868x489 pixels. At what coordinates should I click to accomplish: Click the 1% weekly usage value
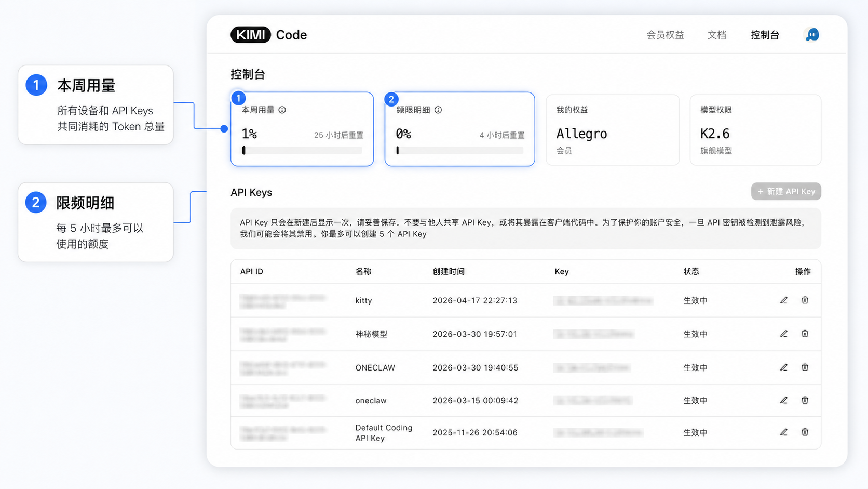click(249, 134)
